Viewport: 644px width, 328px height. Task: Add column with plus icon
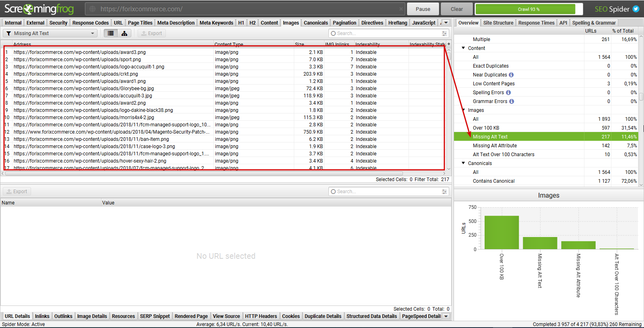[449, 44]
